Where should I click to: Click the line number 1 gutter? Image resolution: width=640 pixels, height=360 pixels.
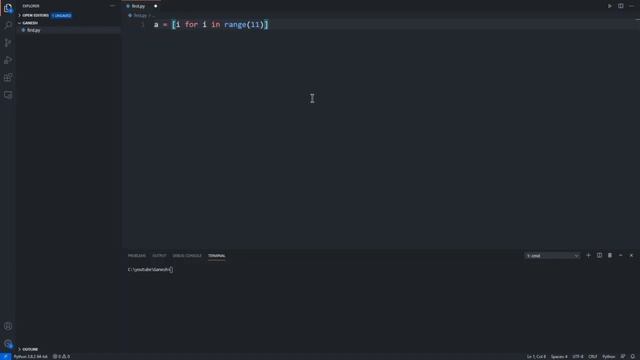tap(142, 25)
